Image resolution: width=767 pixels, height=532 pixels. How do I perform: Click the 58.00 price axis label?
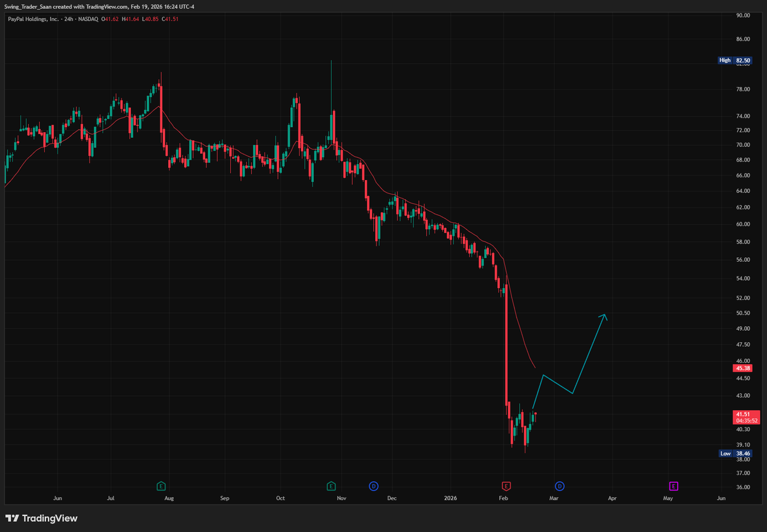(x=743, y=242)
